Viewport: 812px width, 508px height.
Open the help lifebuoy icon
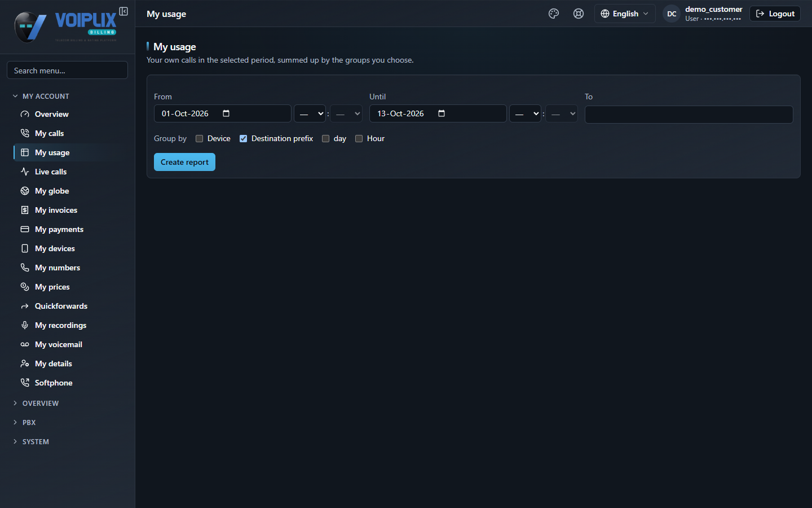pos(579,14)
